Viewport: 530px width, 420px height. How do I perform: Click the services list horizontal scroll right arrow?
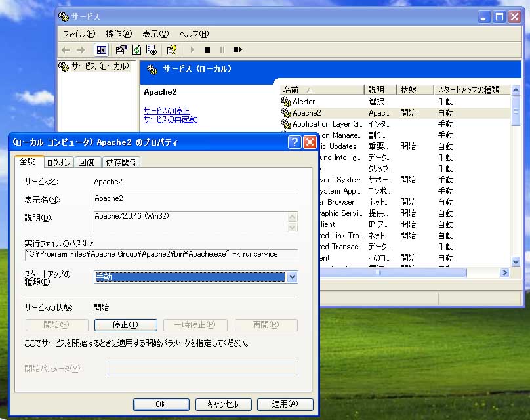504,272
